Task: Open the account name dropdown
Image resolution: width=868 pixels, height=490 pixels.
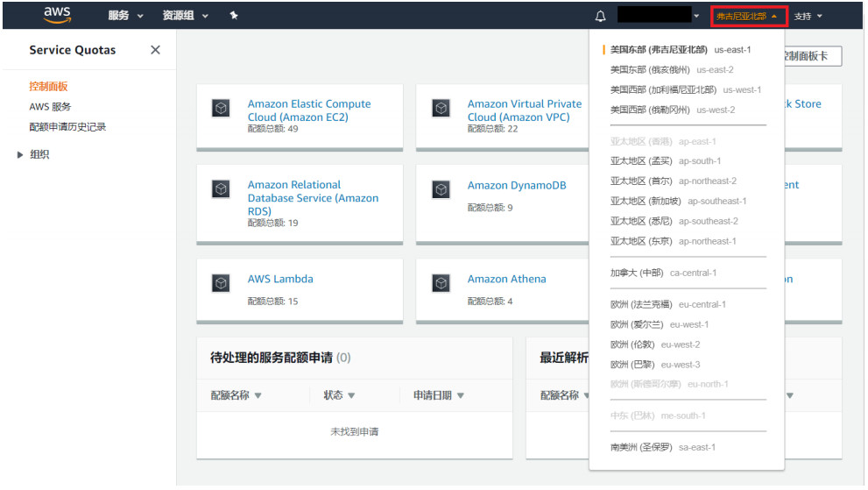Action: click(659, 15)
